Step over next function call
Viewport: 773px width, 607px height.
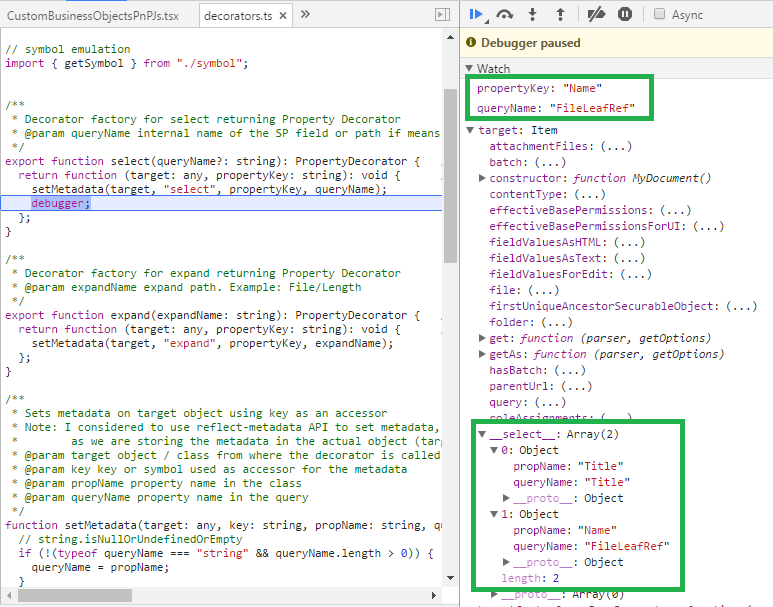coord(504,14)
